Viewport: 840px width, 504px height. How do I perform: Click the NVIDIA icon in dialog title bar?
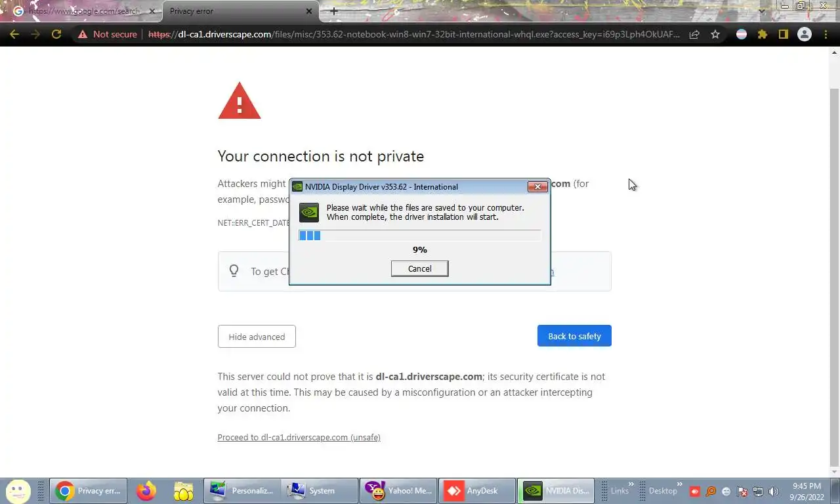297,186
